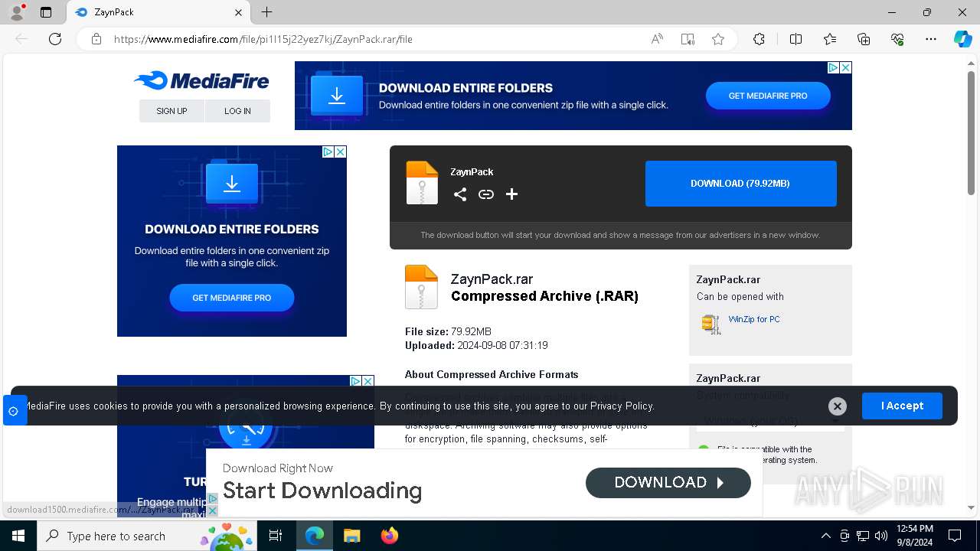The width and height of the screenshot is (980, 551).
Task: Add page to favorites star icon
Action: click(718, 39)
